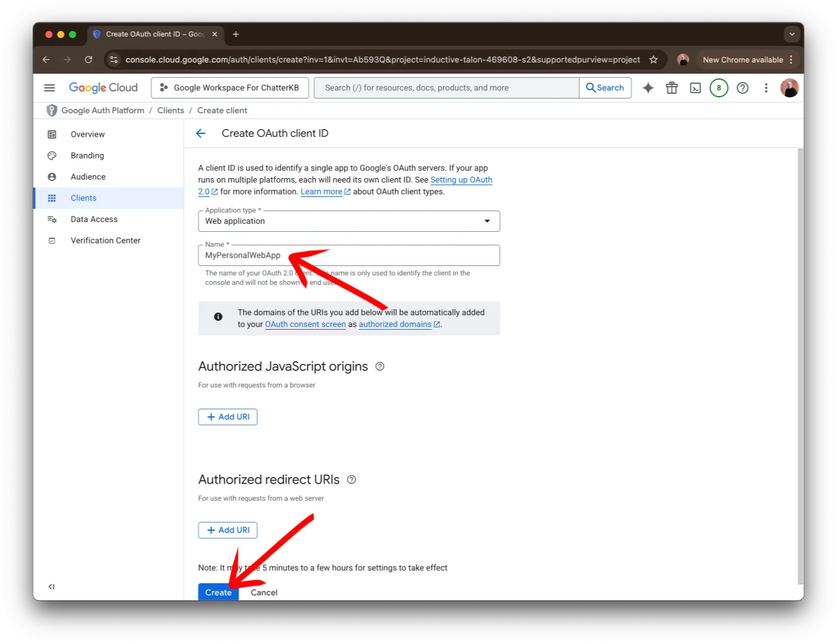Click New Chrome available update button
This screenshot has width=837, height=644.
pyautogui.click(x=747, y=60)
